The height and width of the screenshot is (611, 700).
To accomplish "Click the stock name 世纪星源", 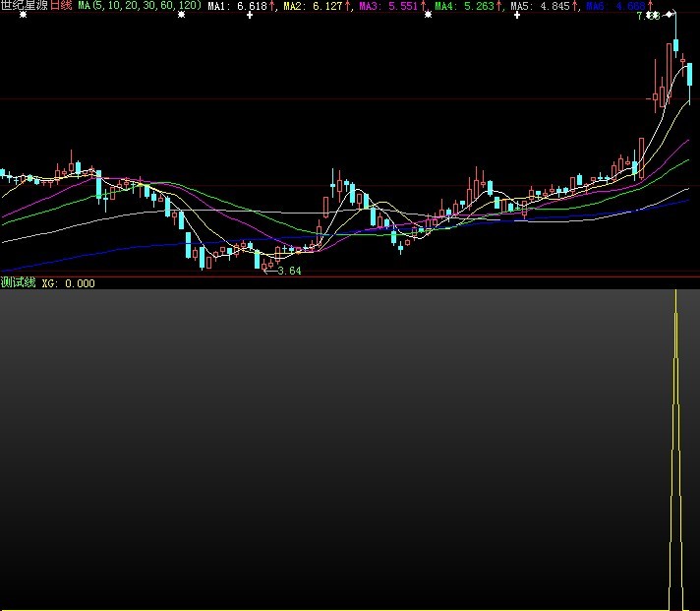I will (24, 5).
